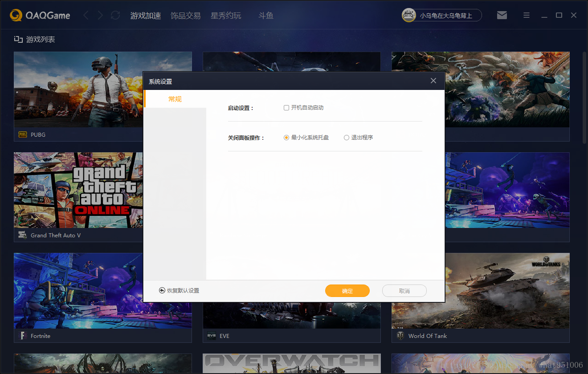
Task: Click the 关闭面板操作 label
Action: 246,138
